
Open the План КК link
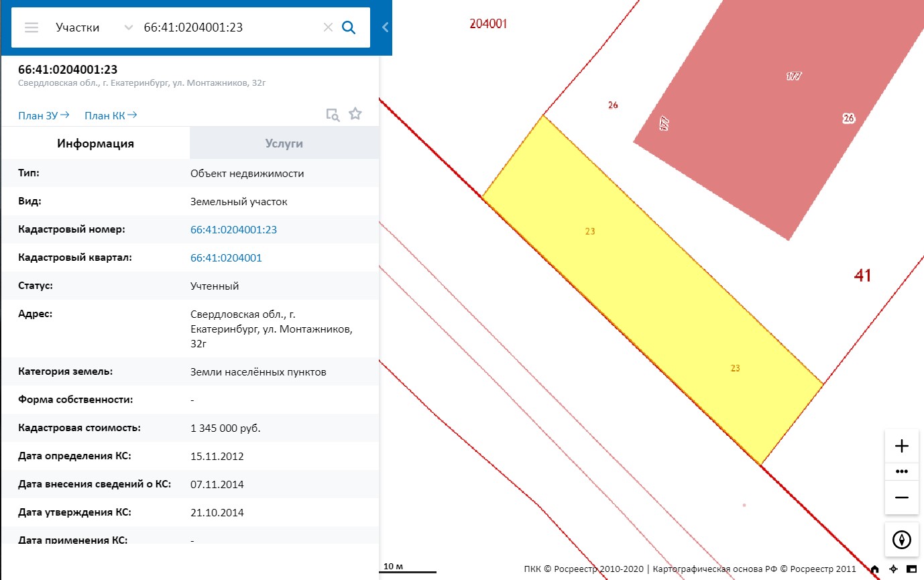pyautogui.click(x=111, y=115)
